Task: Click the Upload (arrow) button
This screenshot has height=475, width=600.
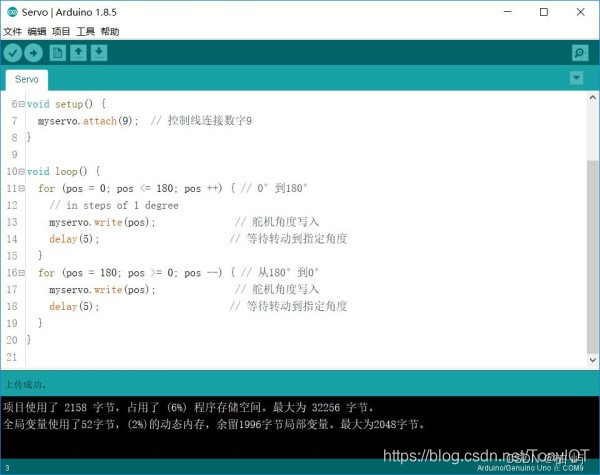Action: pyautogui.click(x=33, y=53)
